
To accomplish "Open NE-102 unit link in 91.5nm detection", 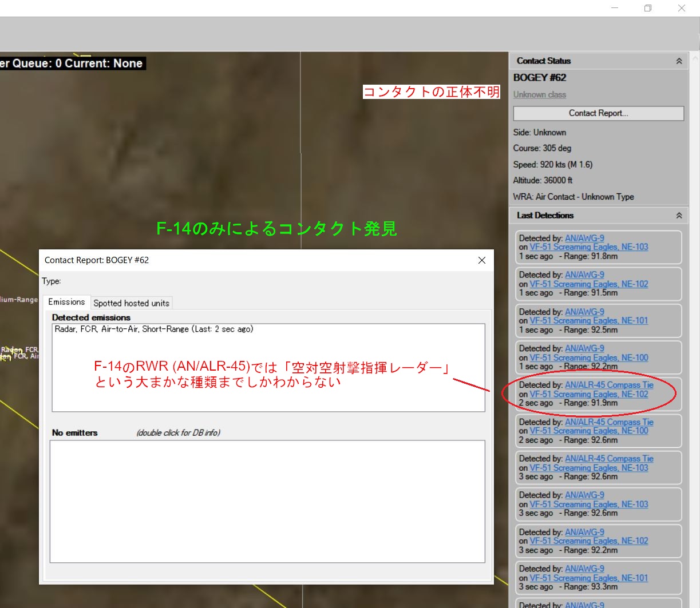I will (589, 284).
